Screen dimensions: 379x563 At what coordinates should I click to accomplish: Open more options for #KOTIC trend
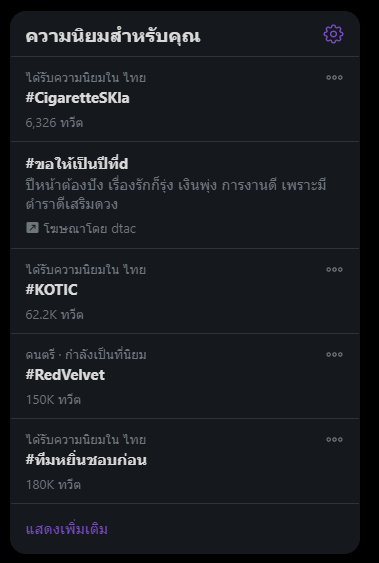[334, 269]
